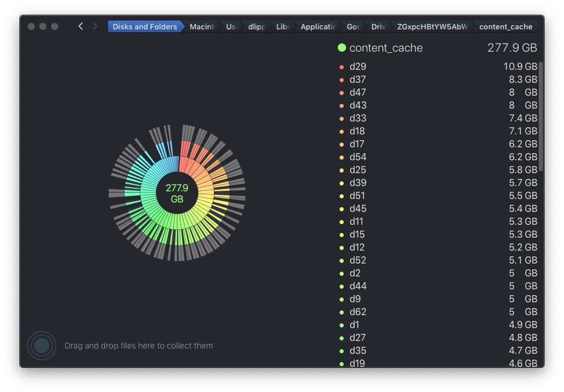
Task: Click the green dot next to d62
Action: pos(342,312)
